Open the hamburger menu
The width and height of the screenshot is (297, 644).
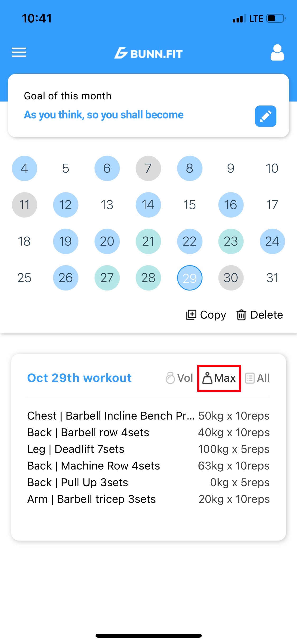19,52
